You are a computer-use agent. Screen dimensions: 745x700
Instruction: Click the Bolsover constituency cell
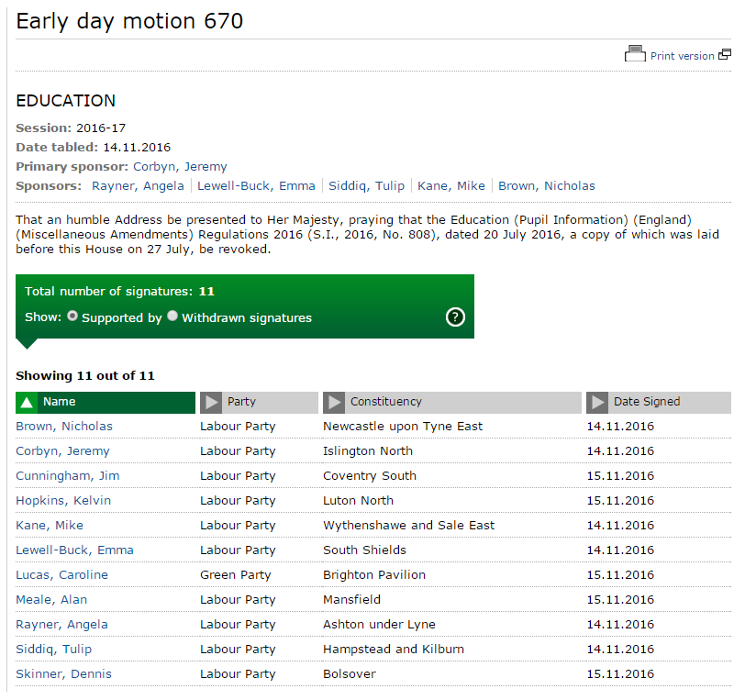click(x=350, y=674)
